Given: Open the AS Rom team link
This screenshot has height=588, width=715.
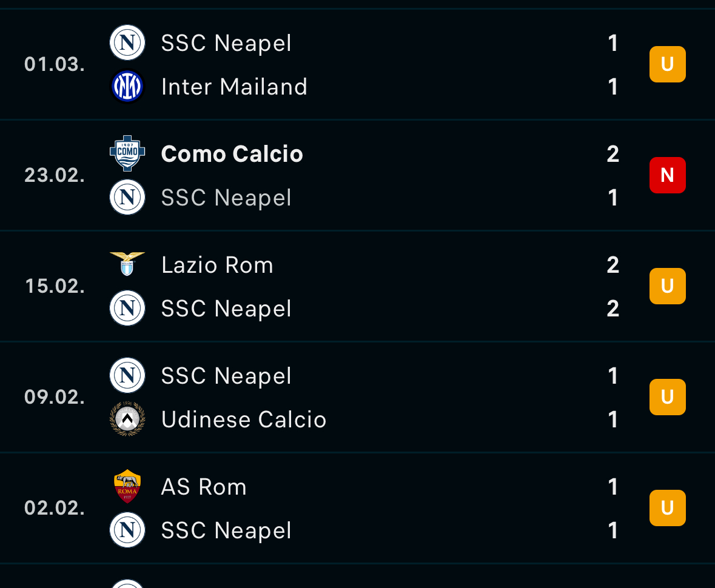Looking at the screenshot, I should pos(204,487).
